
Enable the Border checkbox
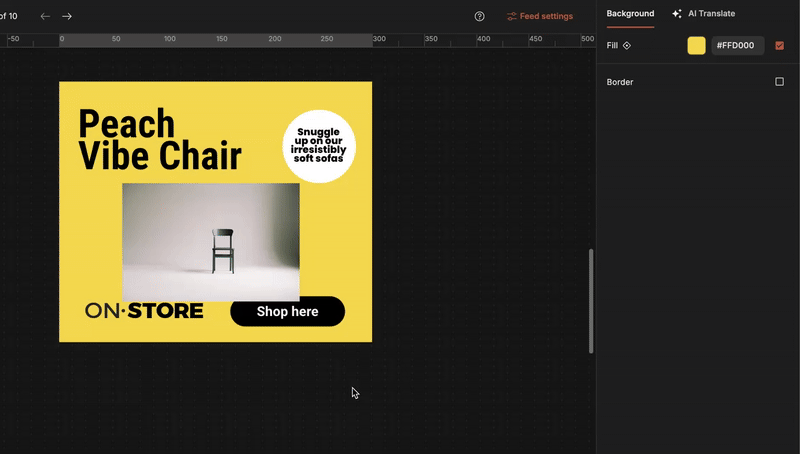coord(780,82)
